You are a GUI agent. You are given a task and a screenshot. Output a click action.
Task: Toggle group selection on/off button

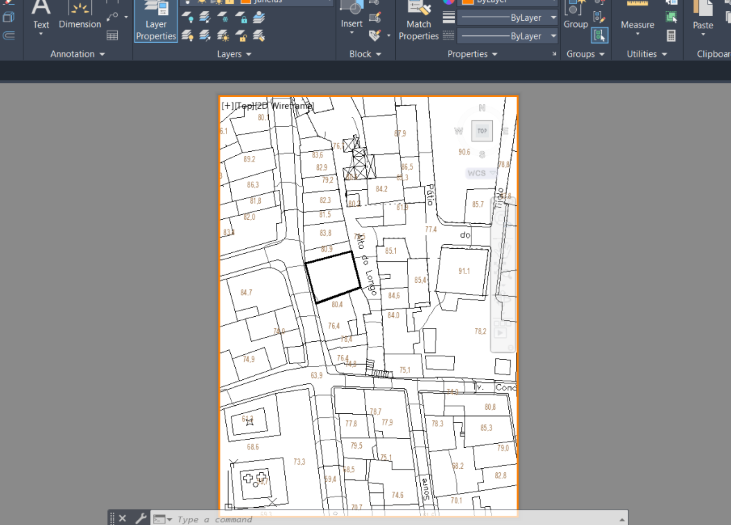pos(599,35)
